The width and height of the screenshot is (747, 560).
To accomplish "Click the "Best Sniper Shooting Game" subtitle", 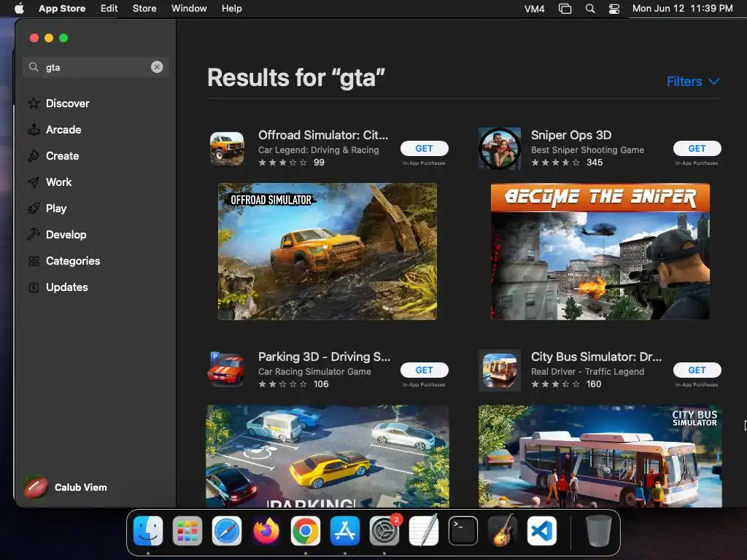I will pyautogui.click(x=587, y=150).
